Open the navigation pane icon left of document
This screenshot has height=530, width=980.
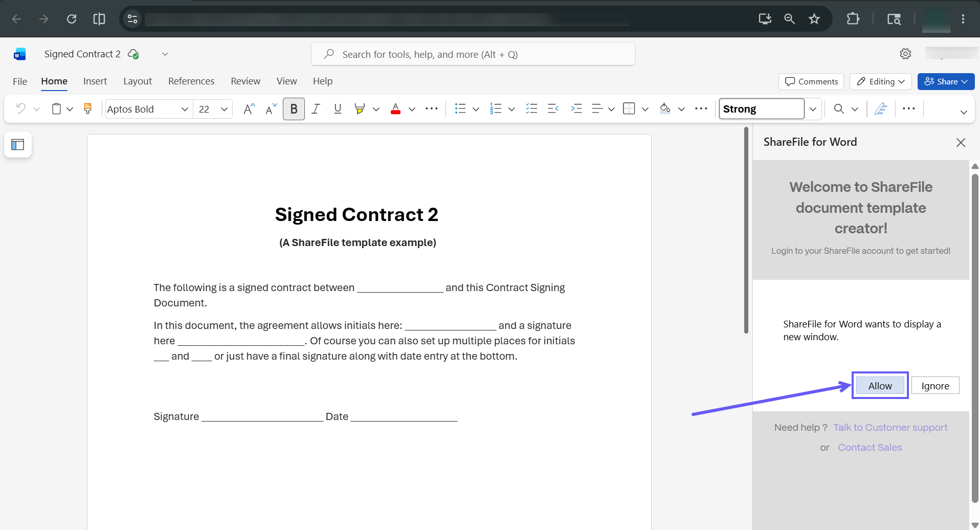18,145
